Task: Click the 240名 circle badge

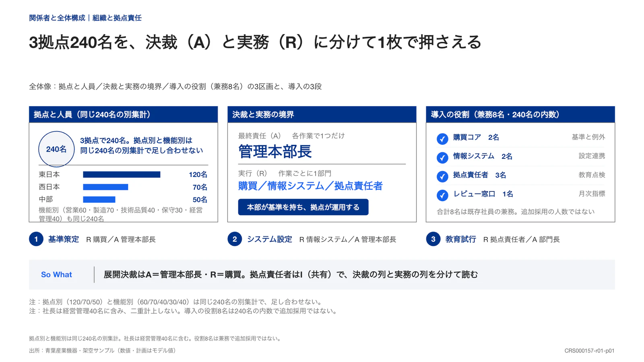Action: [56, 149]
